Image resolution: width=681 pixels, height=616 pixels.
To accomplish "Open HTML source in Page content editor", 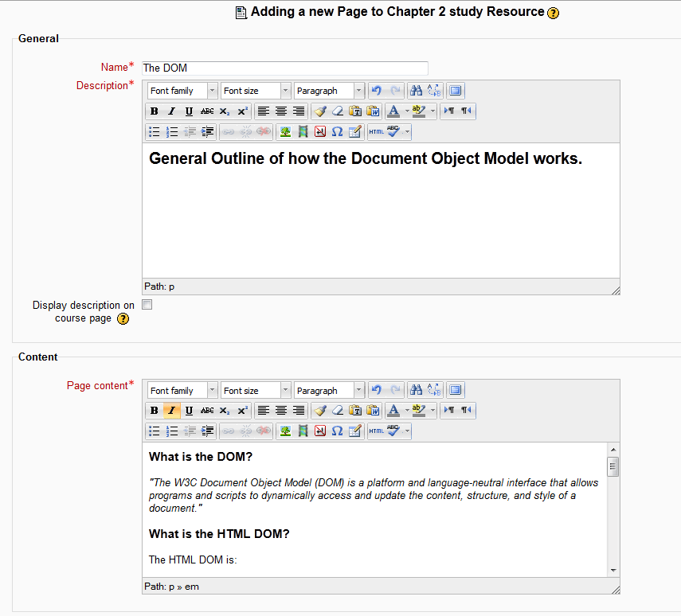I will [377, 431].
